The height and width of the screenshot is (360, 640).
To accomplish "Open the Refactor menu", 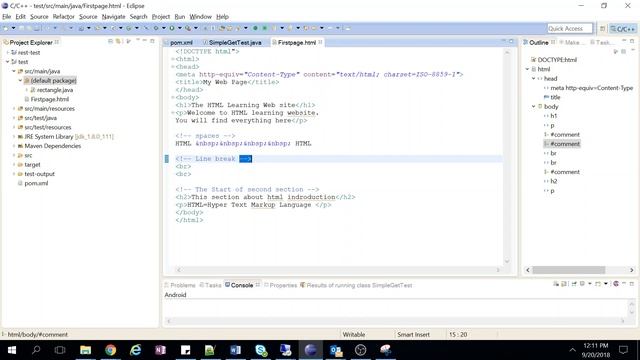I will pos(63,17).
